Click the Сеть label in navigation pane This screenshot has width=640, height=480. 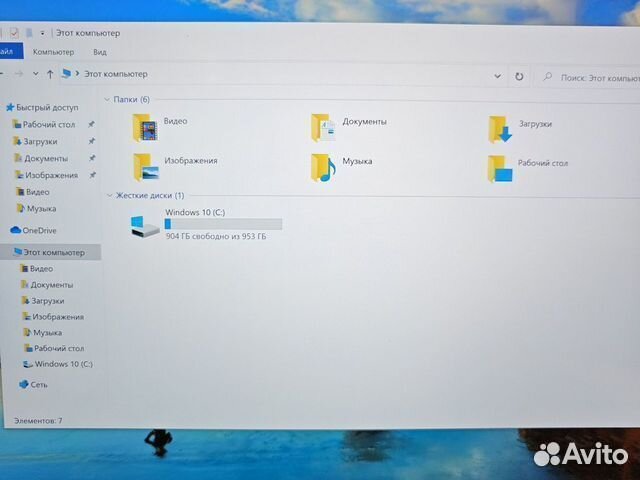click(39, 384)
